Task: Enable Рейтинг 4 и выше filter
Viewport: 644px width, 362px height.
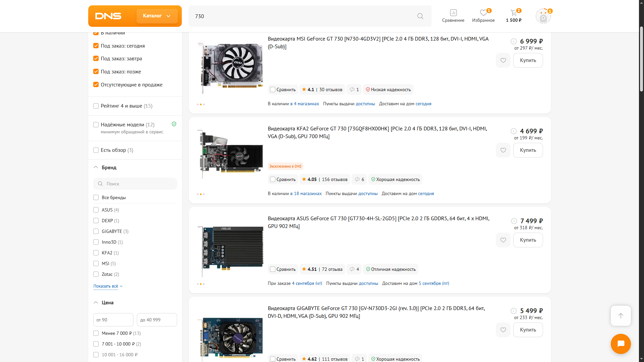Action: click(96, 106)
